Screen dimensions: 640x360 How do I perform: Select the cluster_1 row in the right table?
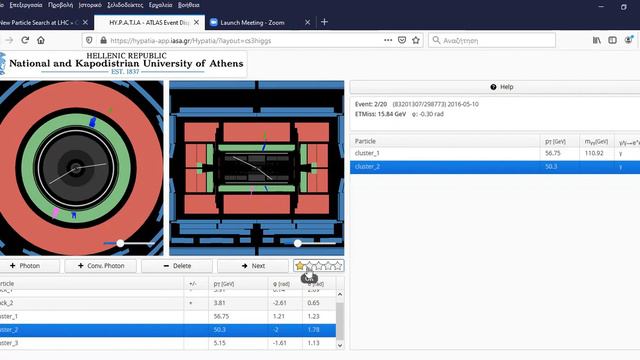tap(495, 153)
